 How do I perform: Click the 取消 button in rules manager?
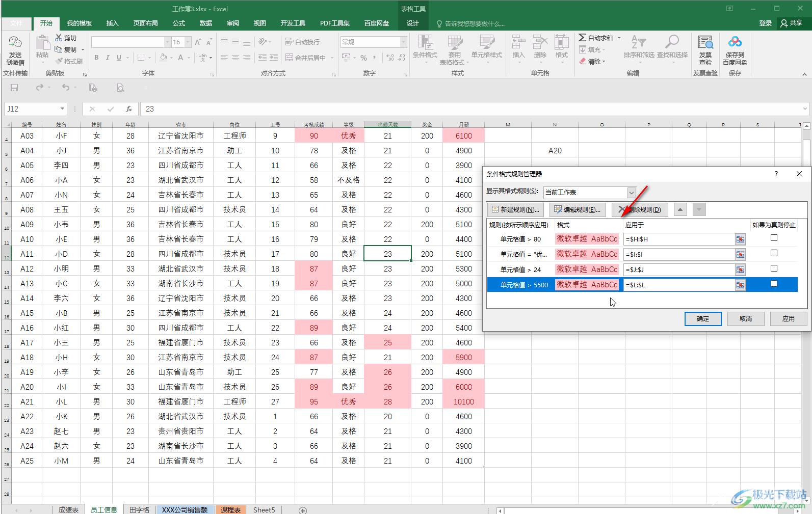[746, 318]
